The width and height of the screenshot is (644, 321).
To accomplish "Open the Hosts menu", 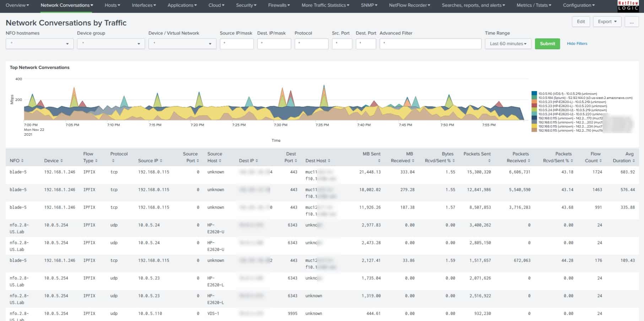I will (x=112, y=5).
